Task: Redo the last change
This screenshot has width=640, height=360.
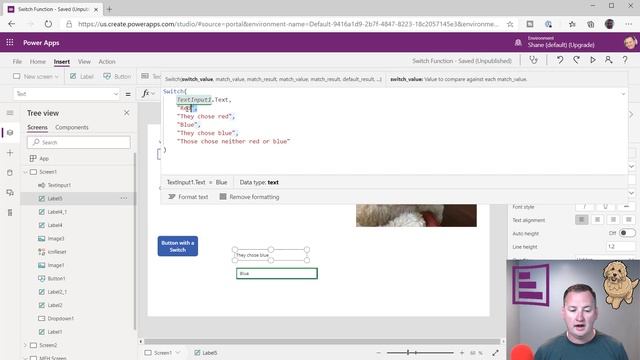Action: coord(576,60)
